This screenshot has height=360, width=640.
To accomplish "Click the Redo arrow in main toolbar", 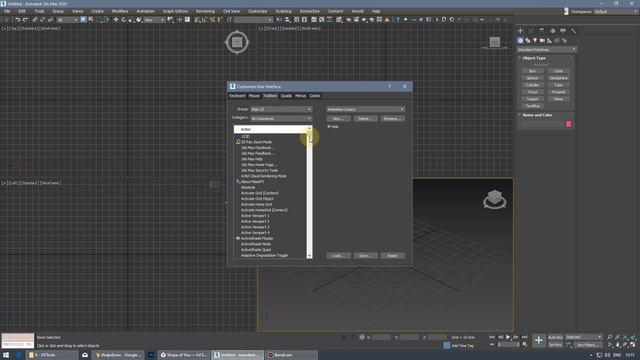I will point(25,20).
